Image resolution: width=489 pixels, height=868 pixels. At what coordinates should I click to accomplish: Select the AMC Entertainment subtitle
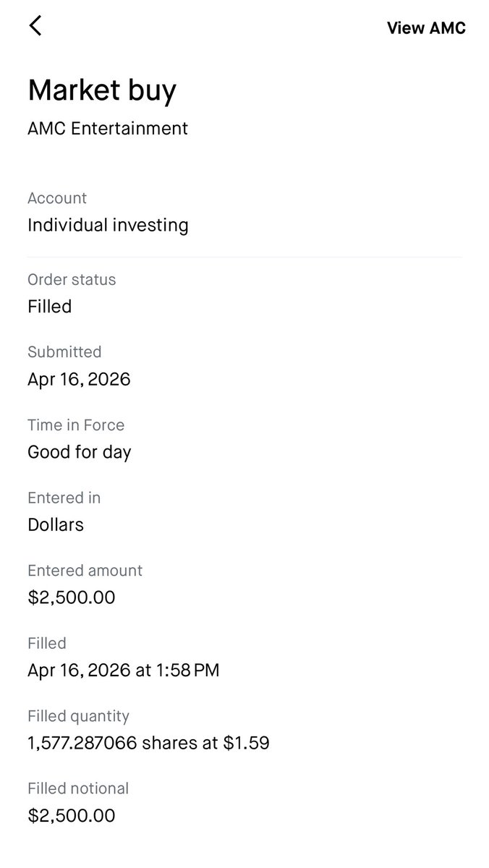point(108,129)
